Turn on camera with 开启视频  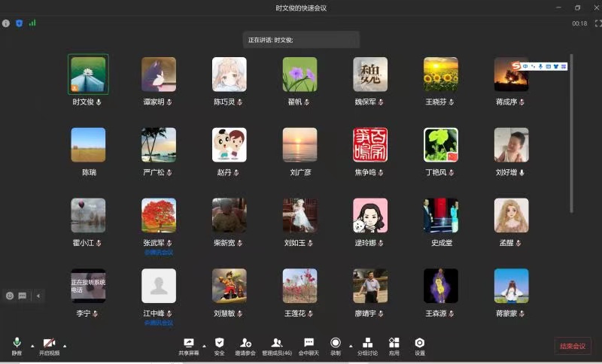49,346
